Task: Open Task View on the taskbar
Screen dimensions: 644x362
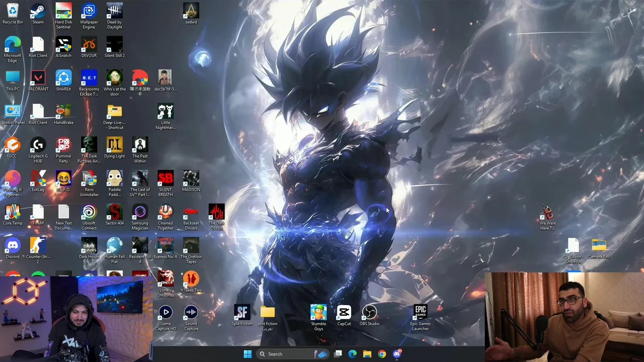Action: point(338,354)
